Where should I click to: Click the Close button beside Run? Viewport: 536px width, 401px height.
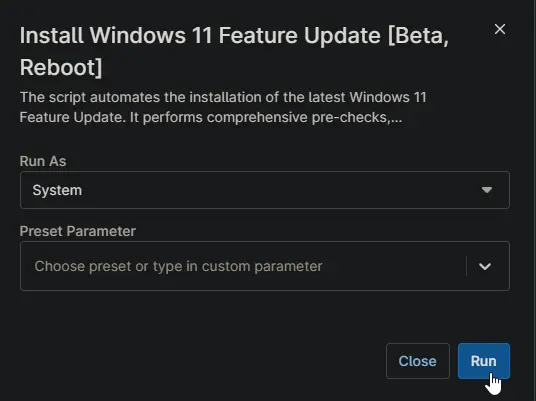[418, 361]
